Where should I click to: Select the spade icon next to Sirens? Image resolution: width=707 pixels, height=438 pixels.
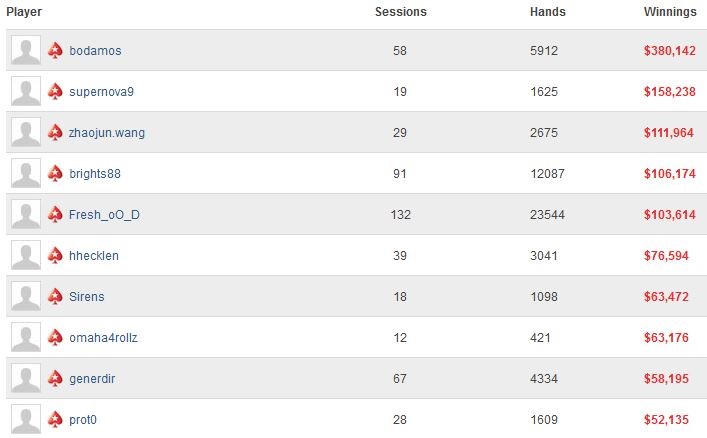[55, 297]
